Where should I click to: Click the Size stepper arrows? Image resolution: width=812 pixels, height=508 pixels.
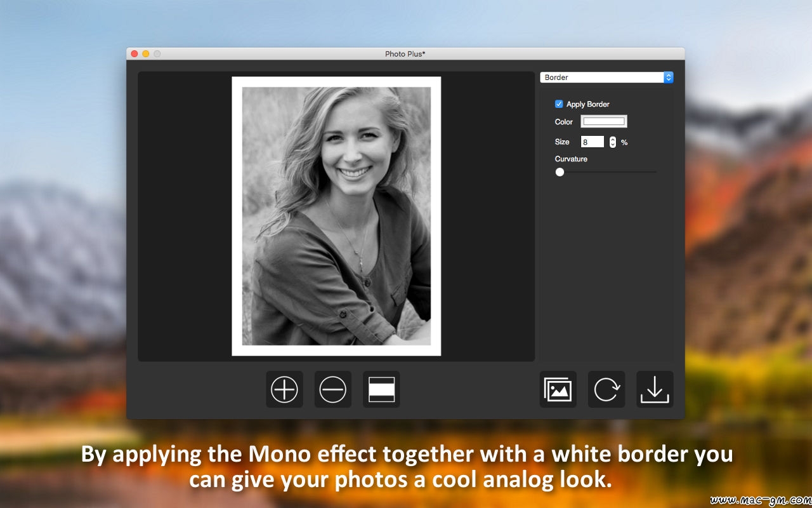click(x=613, y=142)
